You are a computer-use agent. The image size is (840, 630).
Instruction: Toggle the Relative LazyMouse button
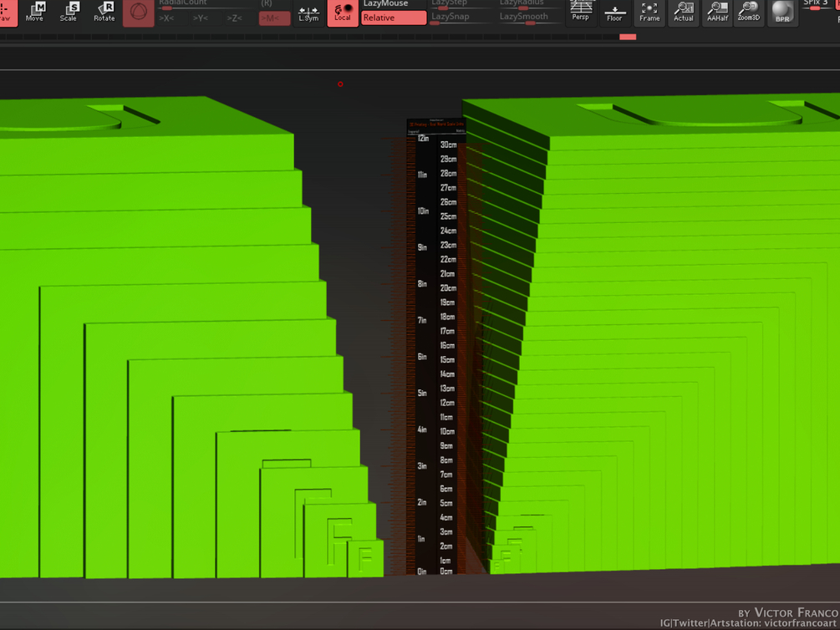[394, 18]
